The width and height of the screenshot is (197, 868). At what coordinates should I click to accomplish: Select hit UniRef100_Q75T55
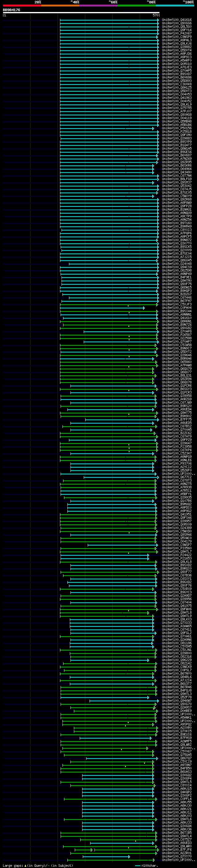pos(177,108)
